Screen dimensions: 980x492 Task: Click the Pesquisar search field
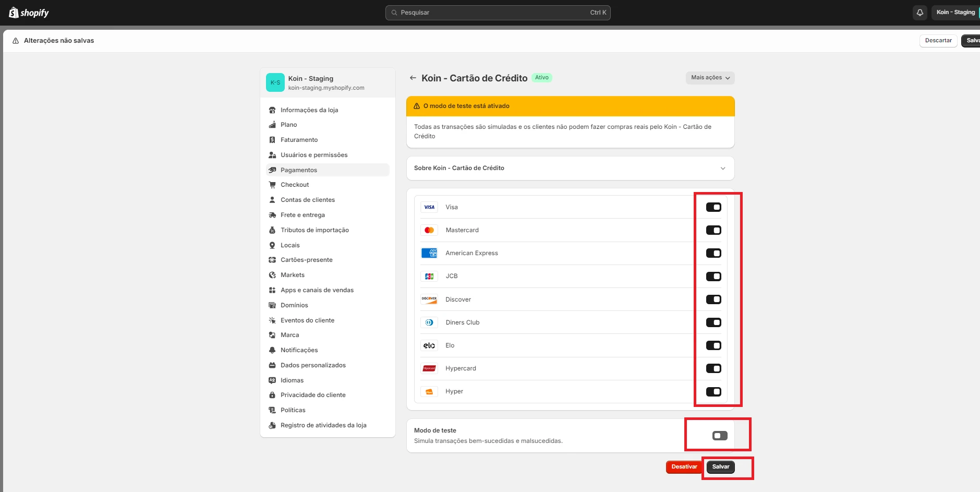(x=498, y=13)
